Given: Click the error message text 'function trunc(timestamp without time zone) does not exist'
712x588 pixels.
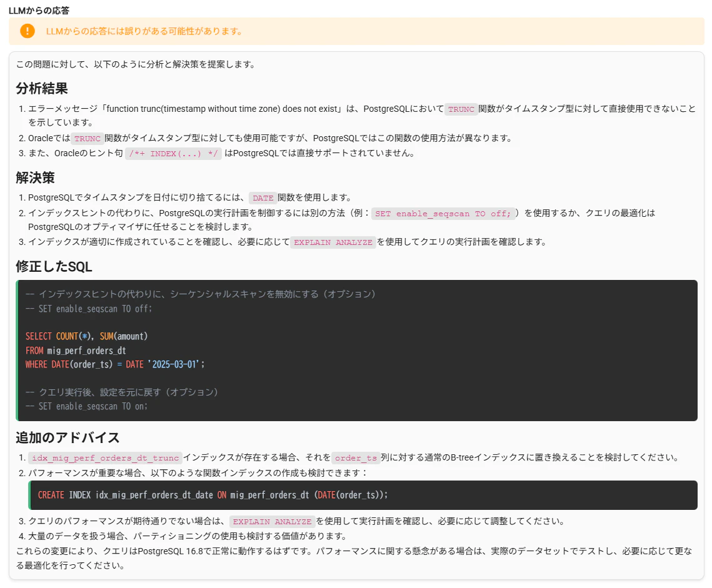Looking at the screenshot, I should pyautogui.click(x=223, y=109).
